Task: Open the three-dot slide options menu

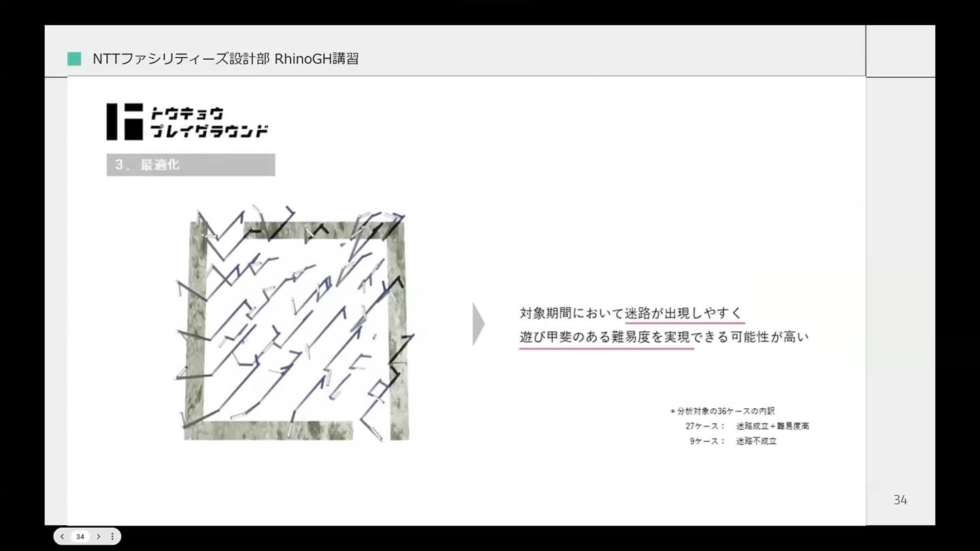Action: (112, 537)
